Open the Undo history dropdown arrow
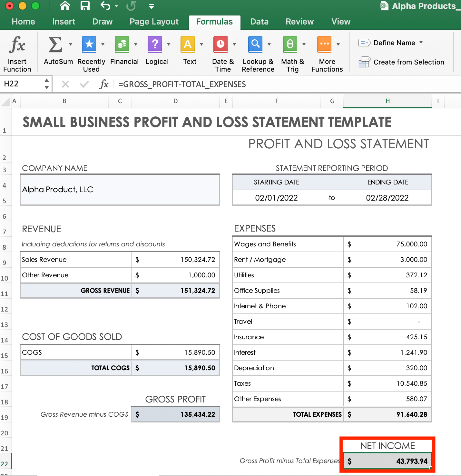 (116, 6)
